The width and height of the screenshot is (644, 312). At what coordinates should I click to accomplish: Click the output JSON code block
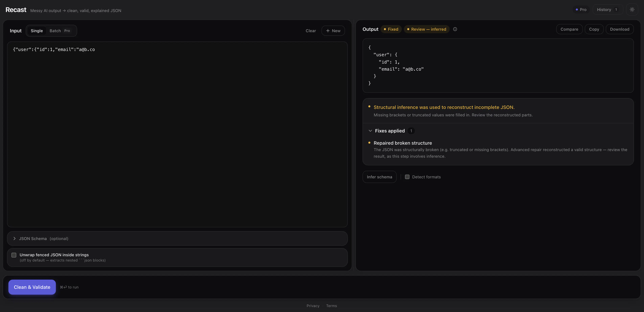(498, 66)
